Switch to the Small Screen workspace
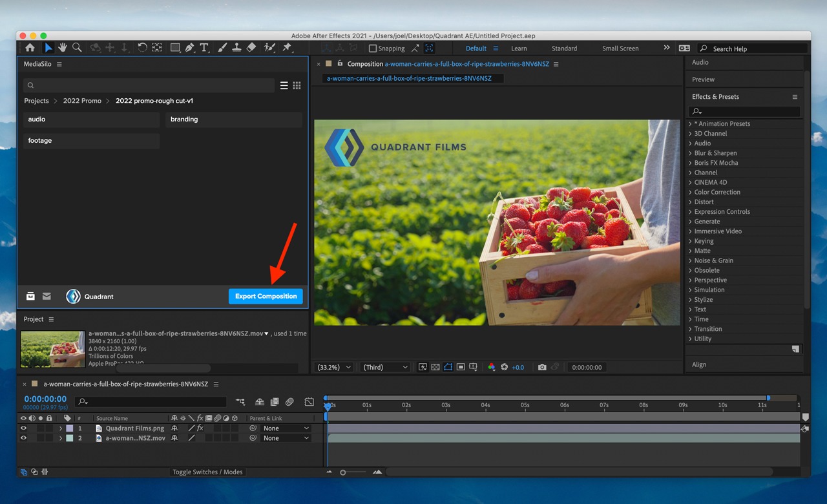 point(620,48)
